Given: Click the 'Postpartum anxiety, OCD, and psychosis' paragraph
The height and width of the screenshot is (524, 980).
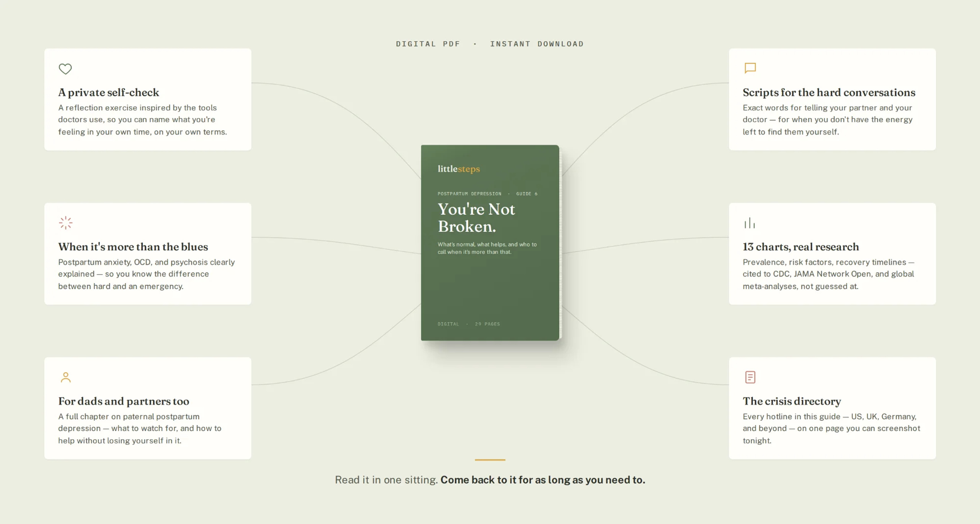Looking at the screenshot, I should [146, 274].
